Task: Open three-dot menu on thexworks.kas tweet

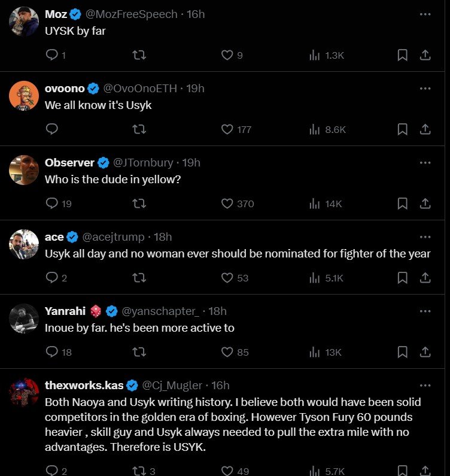Action: (x=425, y=385)
